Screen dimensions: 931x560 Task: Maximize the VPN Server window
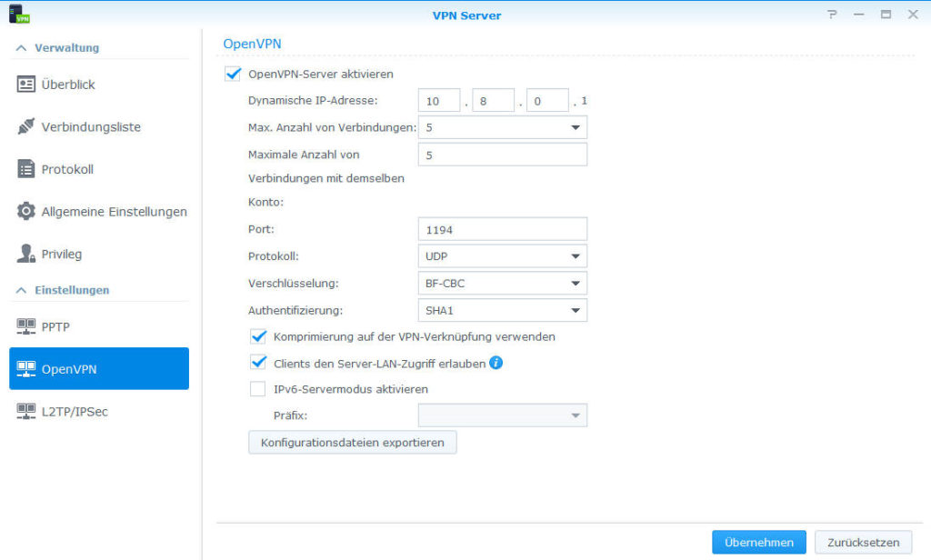[886, 15]
